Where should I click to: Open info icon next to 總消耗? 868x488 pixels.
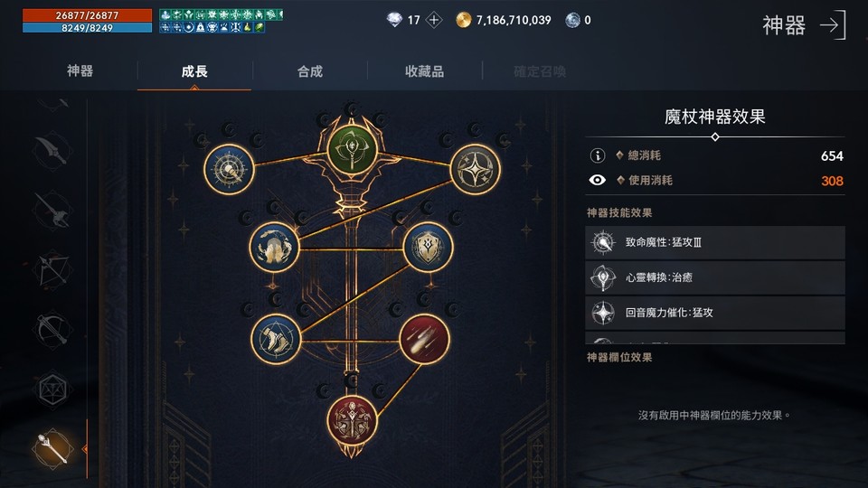(598, 155)
